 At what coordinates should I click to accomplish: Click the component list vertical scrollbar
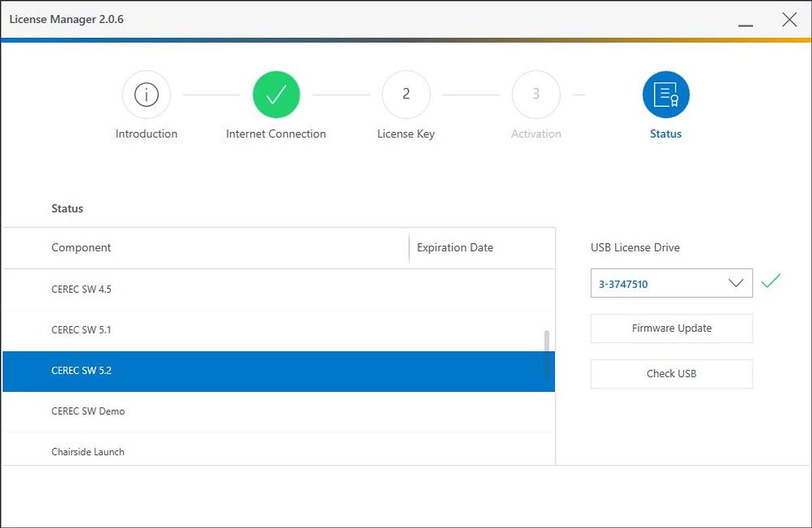(547, 355)
